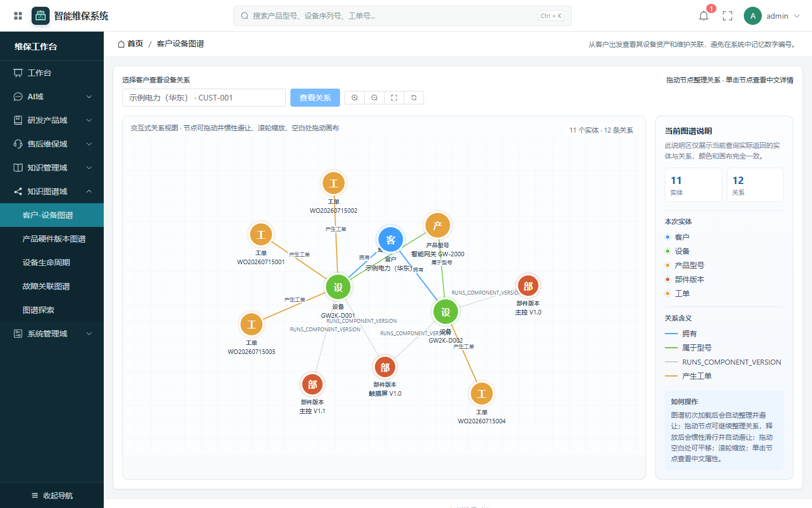Image resolution: width=812 pixels, height=508 pixels.
Task: Click work order node WO20260715004
Action: click(482, 393)
